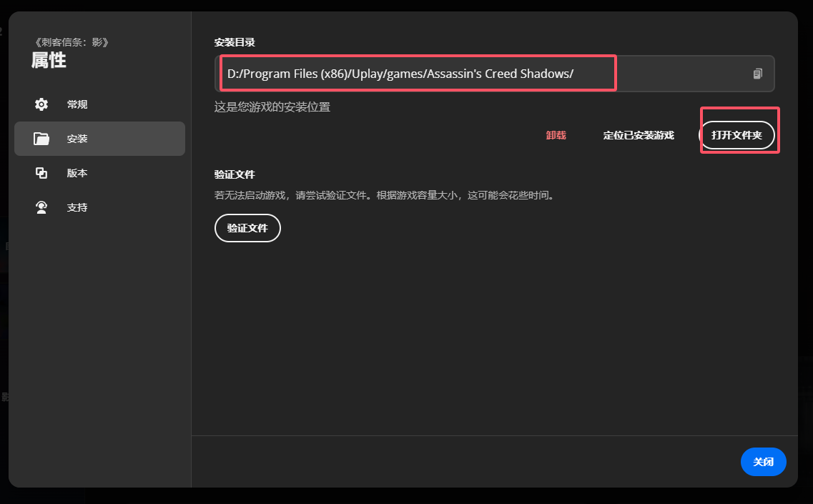This screenshot has width=813, height=504.
Task: Click the install directory path field
Action: point(495,74)
